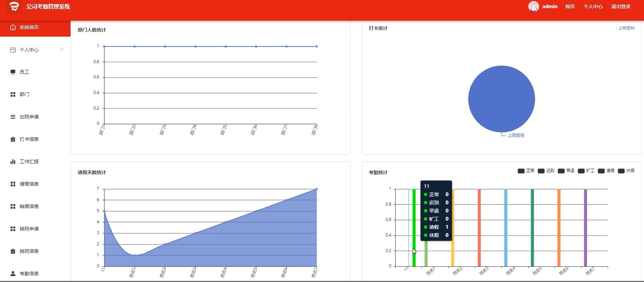Open the 加班申请 sidebar menu
This screenshot has height=282, width=644.
coord(35,117)
